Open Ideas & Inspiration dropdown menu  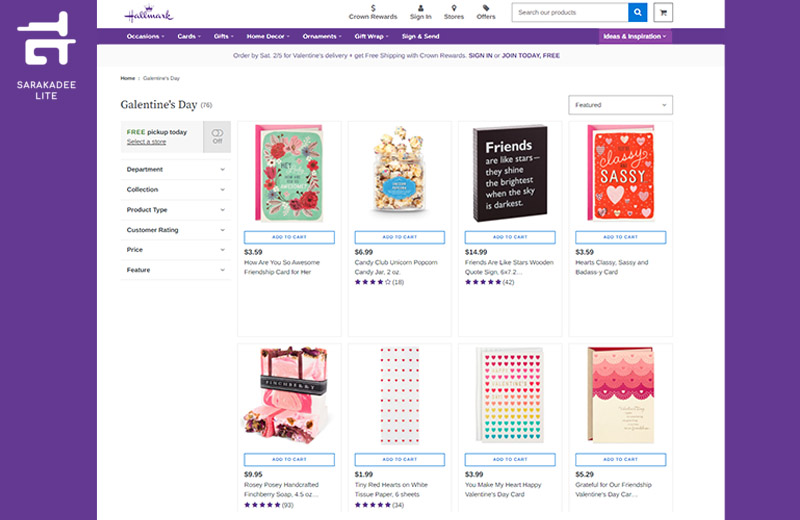tap(635, 36)
